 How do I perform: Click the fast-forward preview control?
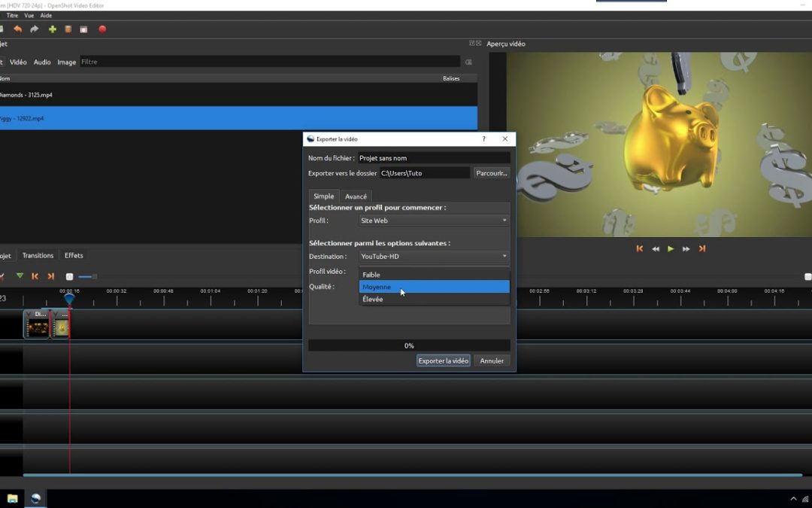pos(686,248)
